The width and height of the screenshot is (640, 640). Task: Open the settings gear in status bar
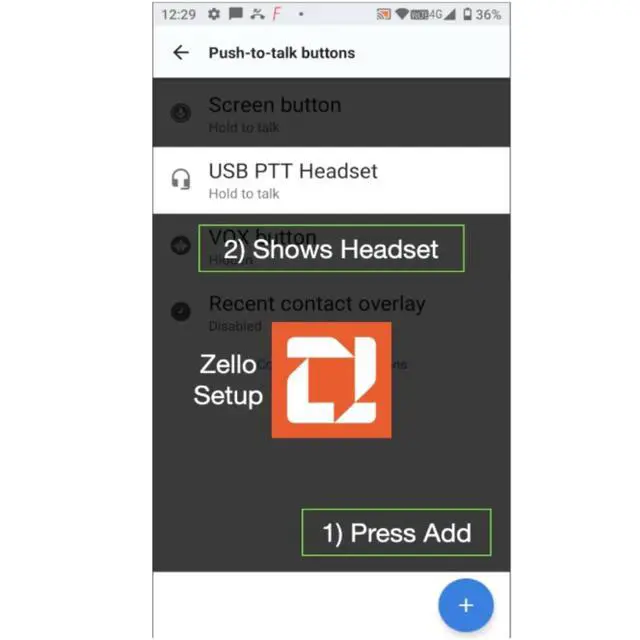tap(214, 14)
